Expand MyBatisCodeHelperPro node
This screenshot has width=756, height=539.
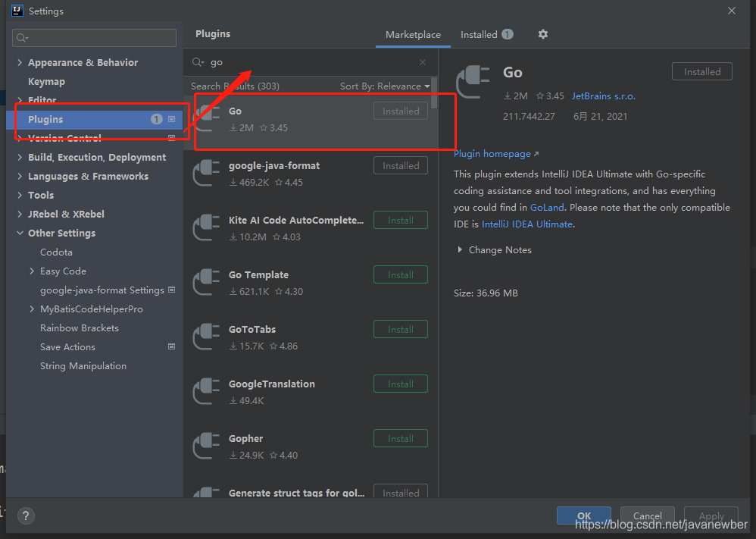coord(32,309)
